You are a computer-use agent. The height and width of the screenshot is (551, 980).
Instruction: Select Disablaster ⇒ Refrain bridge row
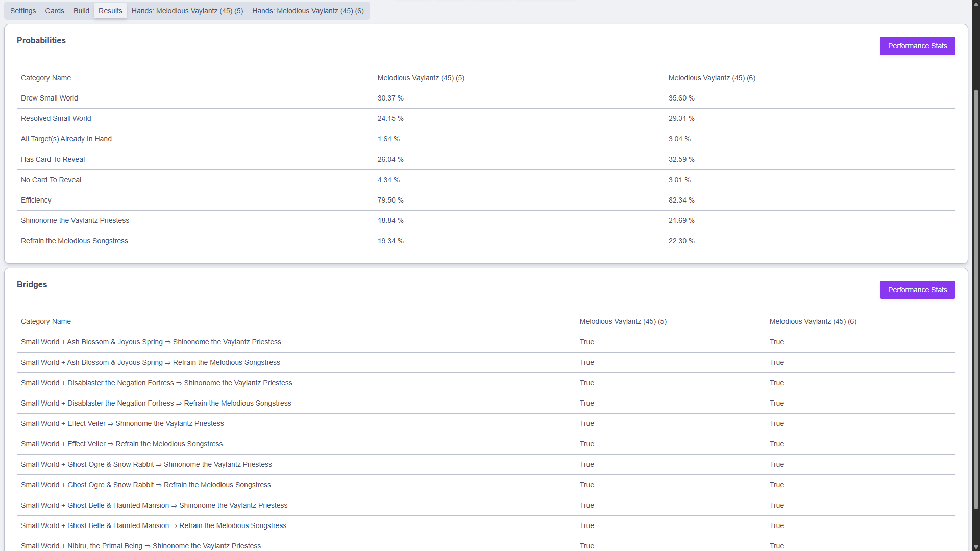pyautogui.click(x=486, y=403)
